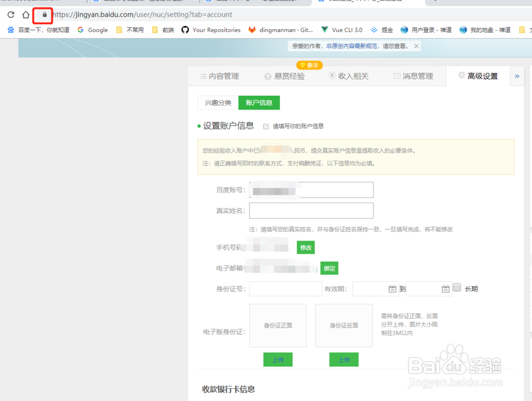
Task: Select the 账户信息 tab
Action: [259, 103]
